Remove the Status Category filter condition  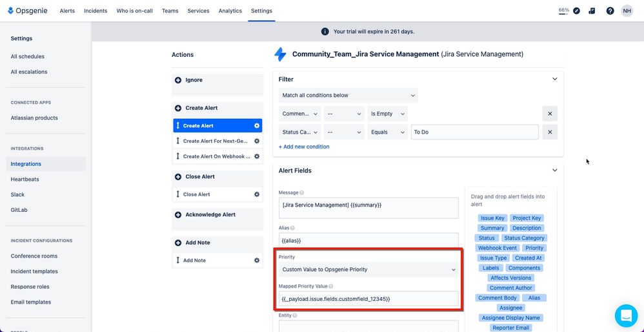(x=550, y=132)
